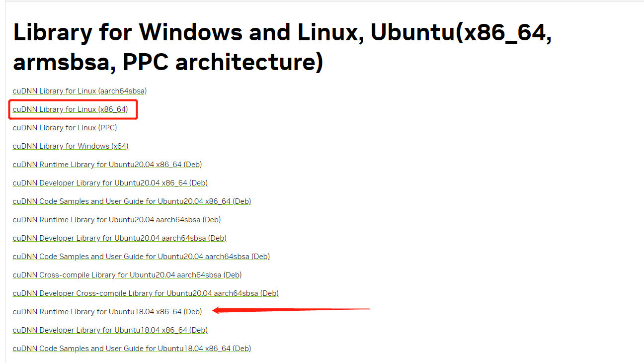This screenshot has height=363, width=644.
Task: Get cuDNN Runtime Library for Ubuntu20.04 x86_64
Action: [x=107, y=165]
